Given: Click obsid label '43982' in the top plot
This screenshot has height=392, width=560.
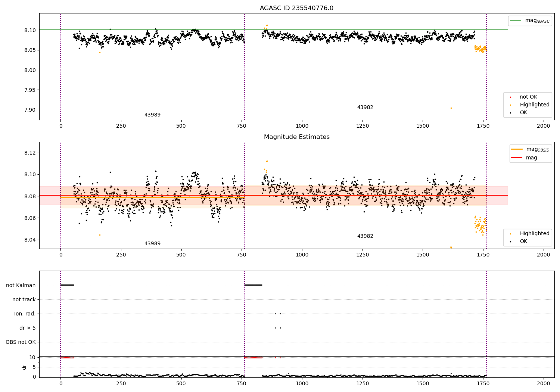Looking at the screenshot, I should (x=365, y=108).
